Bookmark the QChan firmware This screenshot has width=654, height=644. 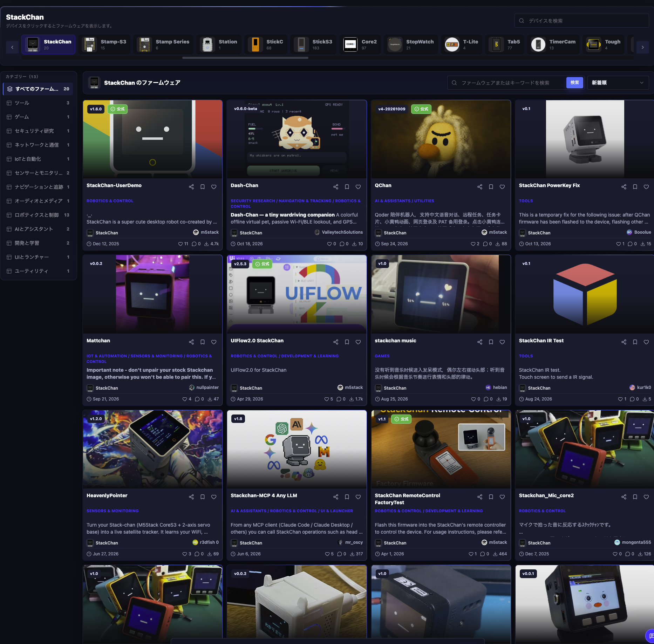[x=491, y=187]
